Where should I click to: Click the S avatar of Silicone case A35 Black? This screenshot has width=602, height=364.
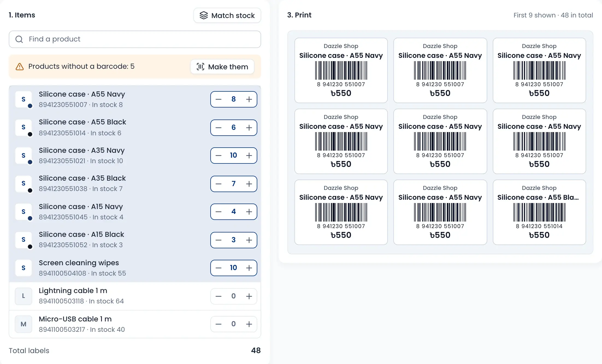pos(23,183)
